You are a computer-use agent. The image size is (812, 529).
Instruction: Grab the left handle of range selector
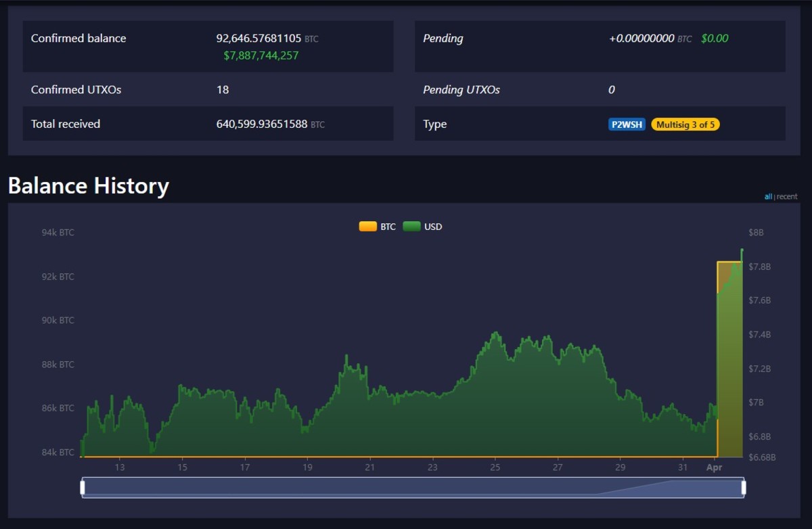point(83,487)
